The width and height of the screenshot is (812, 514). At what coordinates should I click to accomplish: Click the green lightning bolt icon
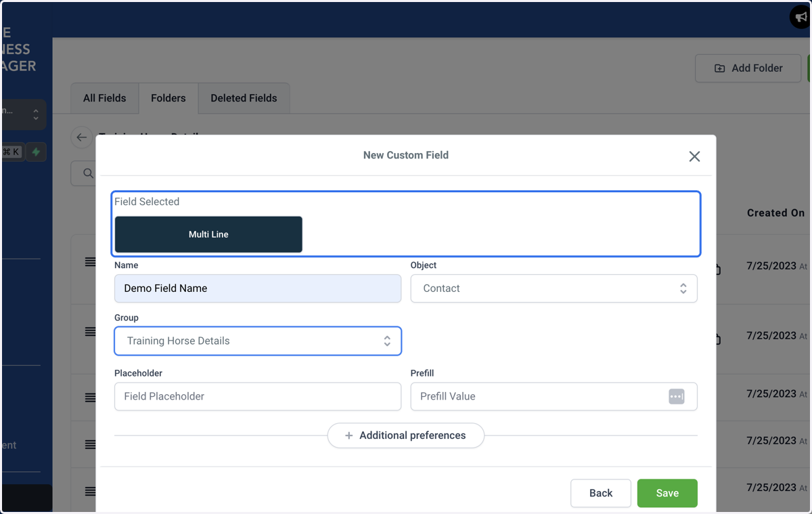click(36, 152)
